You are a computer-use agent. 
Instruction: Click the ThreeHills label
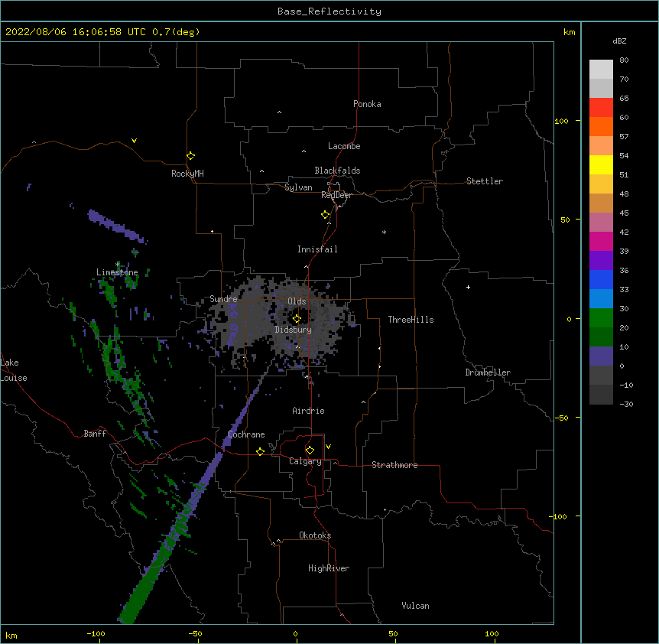point(411,320)
